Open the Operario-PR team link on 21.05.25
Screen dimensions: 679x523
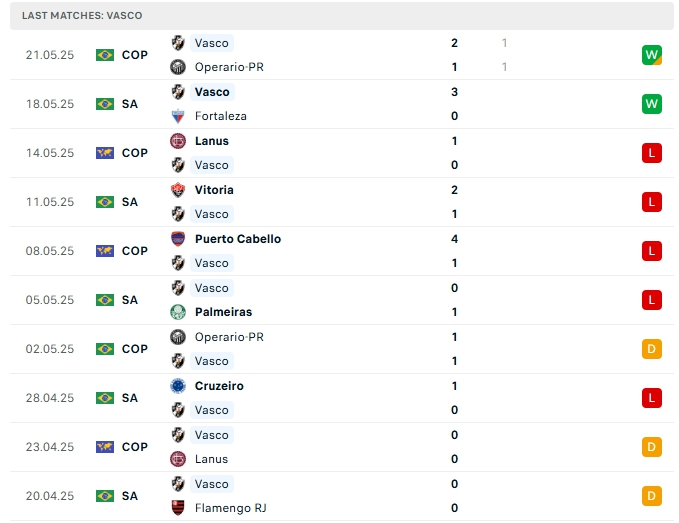[x=229, y=67]
